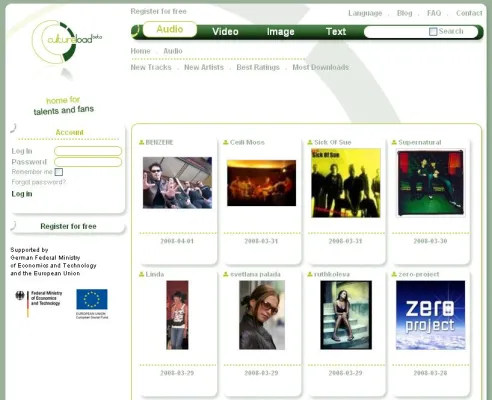Open the Best Ratings submenu
Viewport: 492px width, 400px height.
[258, 67]
